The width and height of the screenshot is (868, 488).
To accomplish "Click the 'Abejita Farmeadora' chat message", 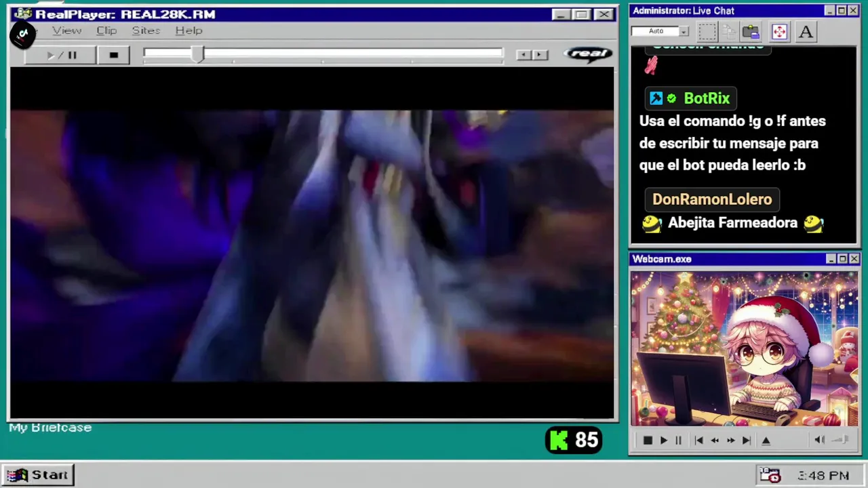I will click(732, 223).
